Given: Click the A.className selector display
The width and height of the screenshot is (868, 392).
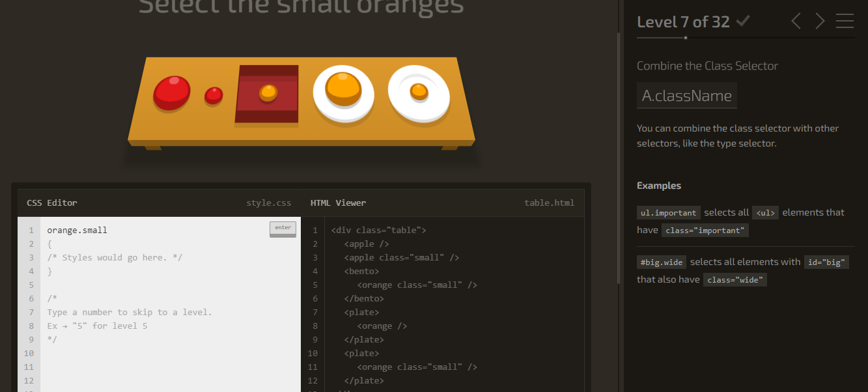Looking at the screenshot, I should coord(686,95).
